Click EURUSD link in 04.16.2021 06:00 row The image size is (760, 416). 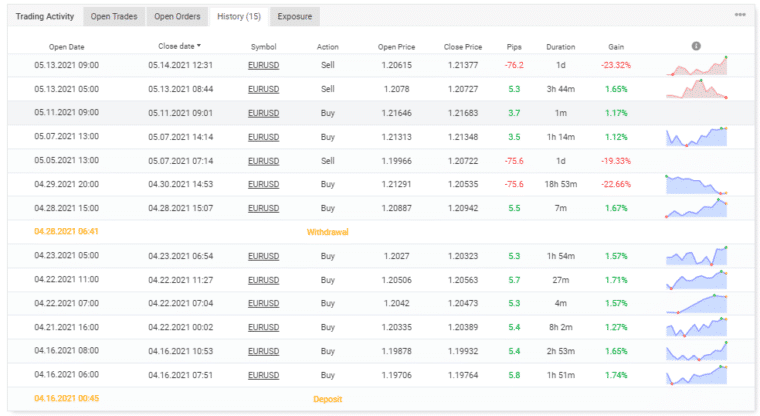point(263,376)
